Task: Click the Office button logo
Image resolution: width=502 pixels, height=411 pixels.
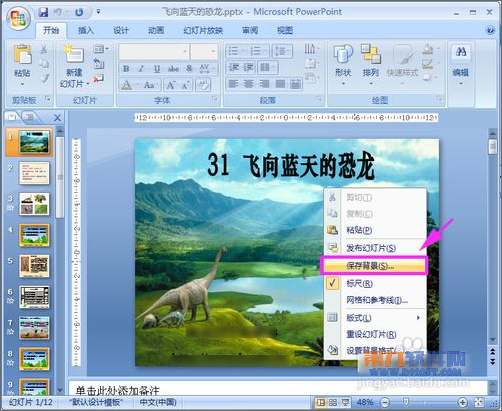Action: coord(19,17)
